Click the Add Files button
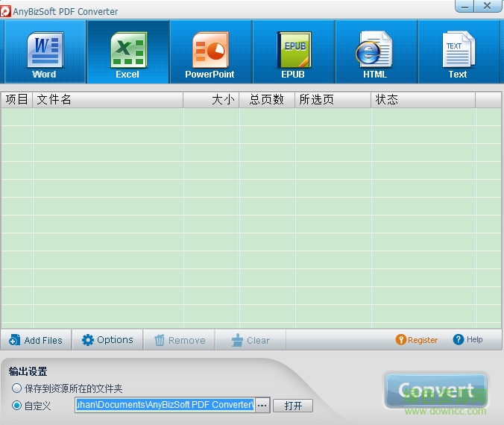The width and height of the screenshot is (504, 425). pos(36,340)
